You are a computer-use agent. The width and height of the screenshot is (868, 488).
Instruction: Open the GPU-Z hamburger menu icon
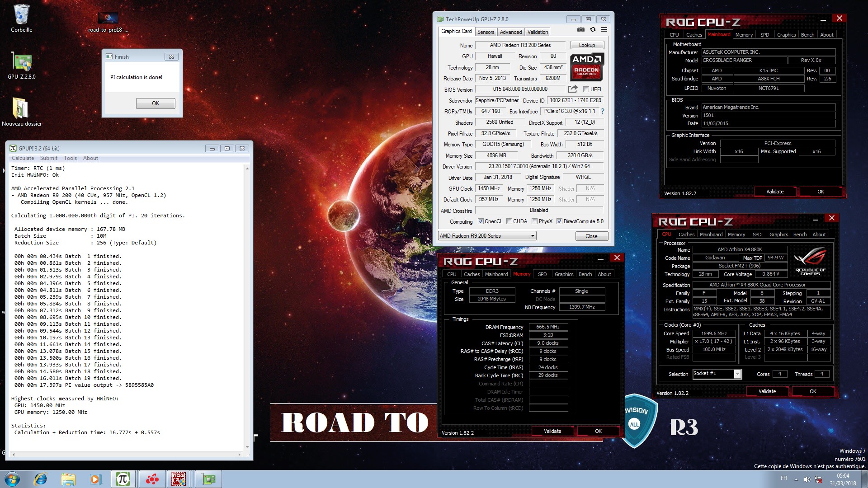click(x=604, y=30)
